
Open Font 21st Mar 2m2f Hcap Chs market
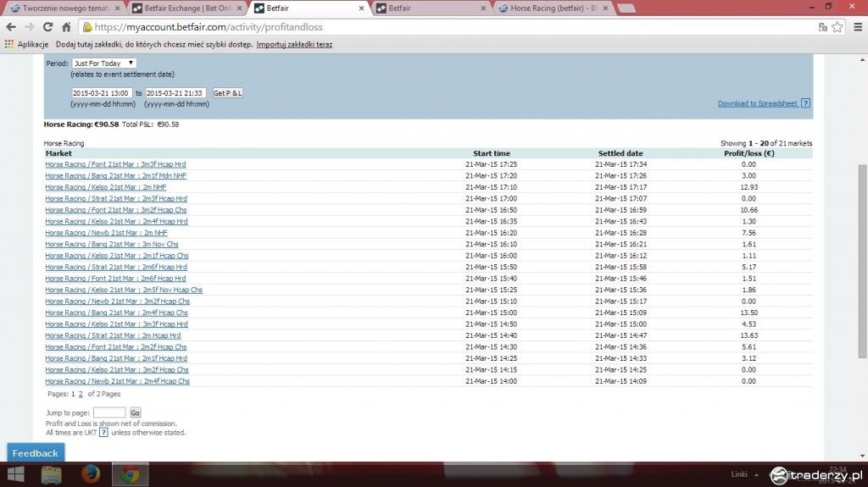tap(115, 347)
